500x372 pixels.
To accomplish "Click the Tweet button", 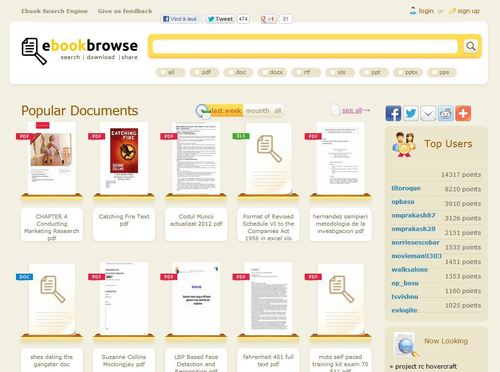I will 220,19.
